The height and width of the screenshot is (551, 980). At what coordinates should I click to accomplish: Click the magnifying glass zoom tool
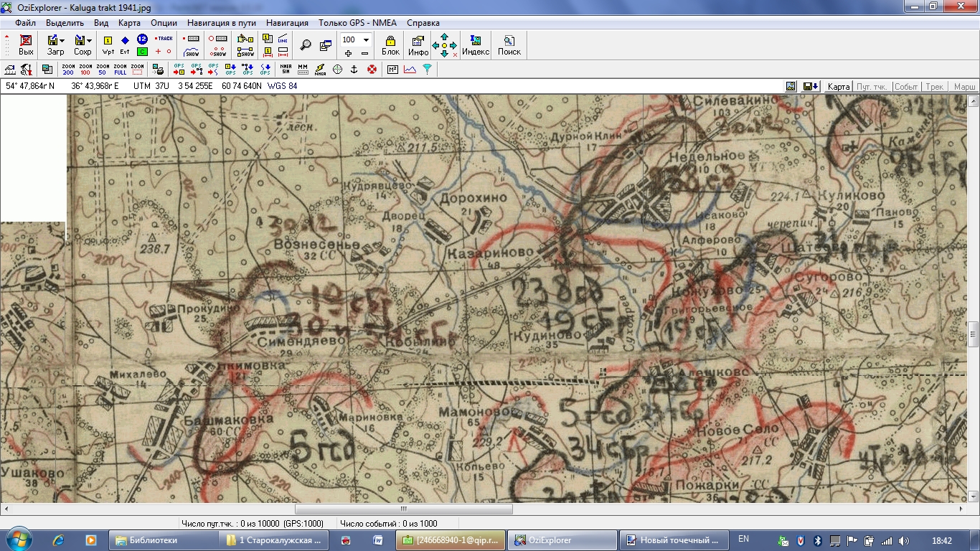[x=306, y=45]
